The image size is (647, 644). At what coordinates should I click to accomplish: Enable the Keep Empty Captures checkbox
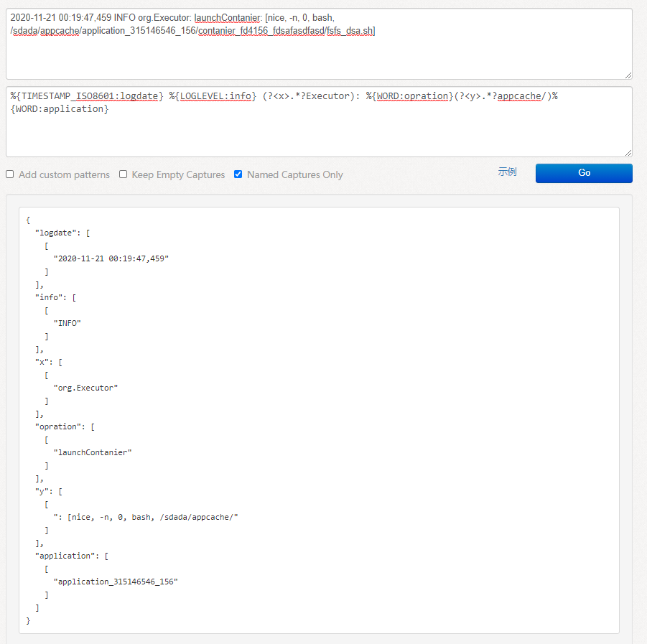(x=123, y=174)
